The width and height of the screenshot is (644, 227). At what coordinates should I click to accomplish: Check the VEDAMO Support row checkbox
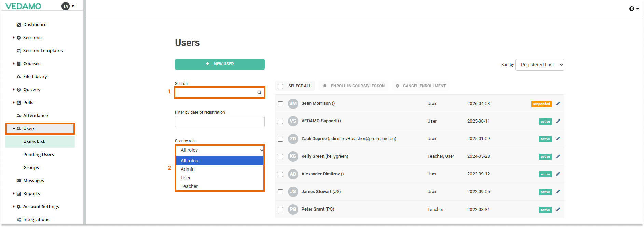(280, 121)
